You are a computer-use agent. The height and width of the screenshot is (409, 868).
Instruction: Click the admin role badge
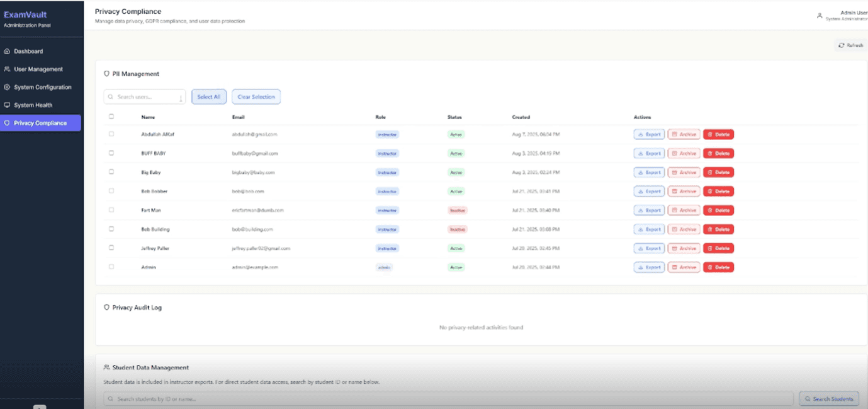pos(385,267)
